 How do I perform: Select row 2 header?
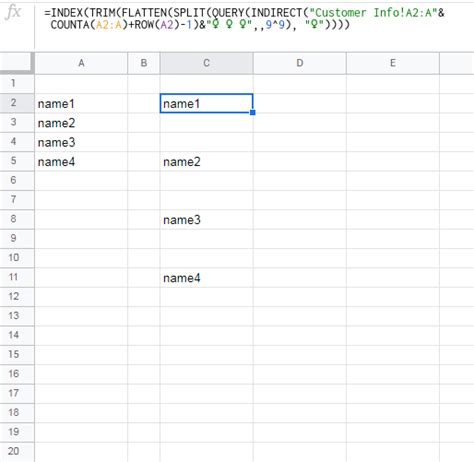(17, 103)
